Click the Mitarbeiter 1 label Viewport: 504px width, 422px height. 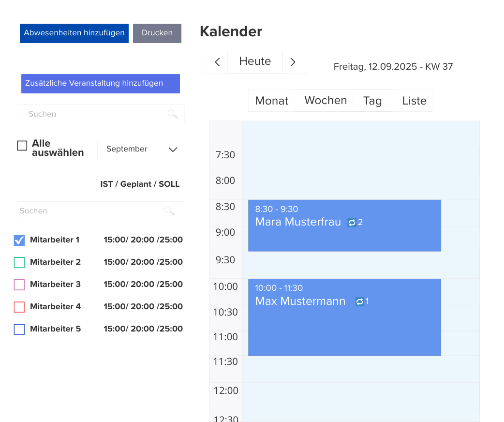(x=55, y=240)
